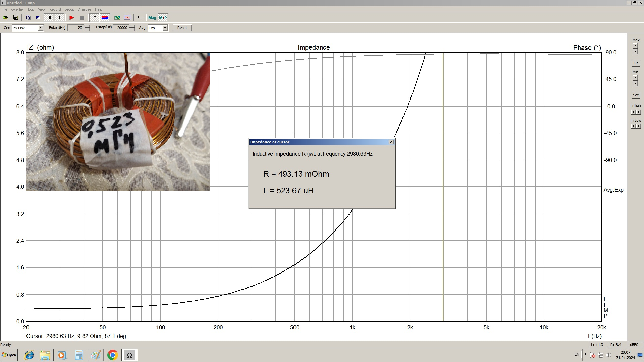Open the Analyze menu
The height and width of the screenshot is (362, 644).
[x=85, y=9]
